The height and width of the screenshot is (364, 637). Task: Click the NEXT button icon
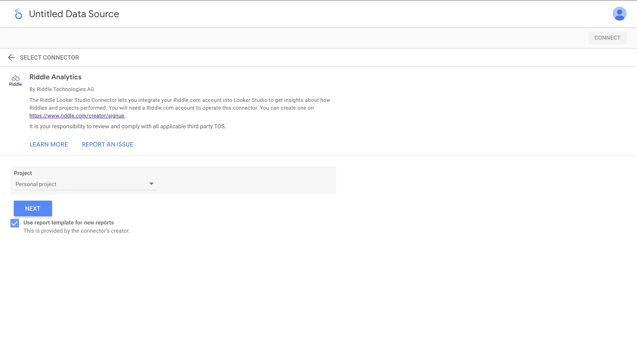pyautogui.click(x=33, y=208)
